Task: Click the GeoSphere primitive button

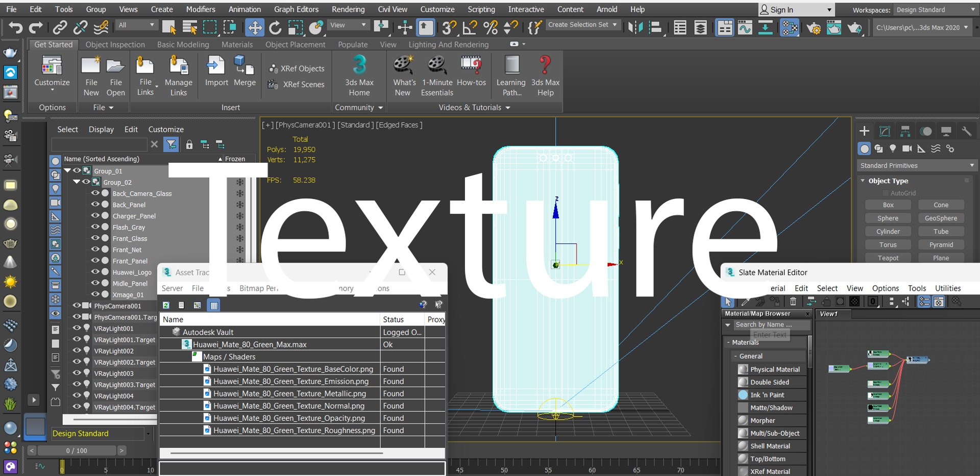Action: [x=941, y=218]
